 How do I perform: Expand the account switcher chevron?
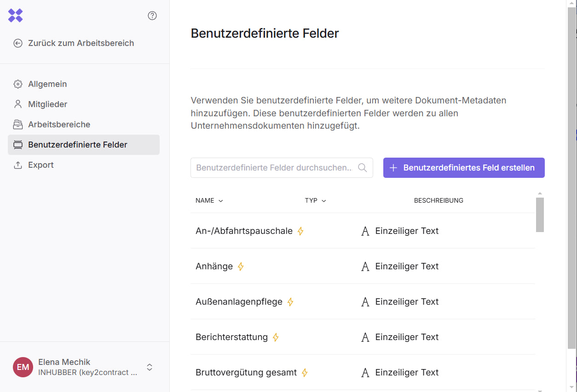(150, 367)
